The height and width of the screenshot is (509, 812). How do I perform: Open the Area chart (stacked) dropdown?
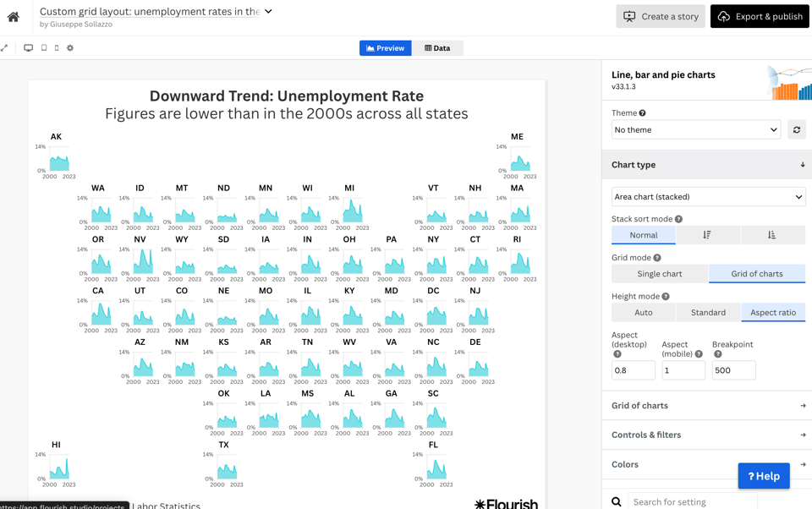708,197
